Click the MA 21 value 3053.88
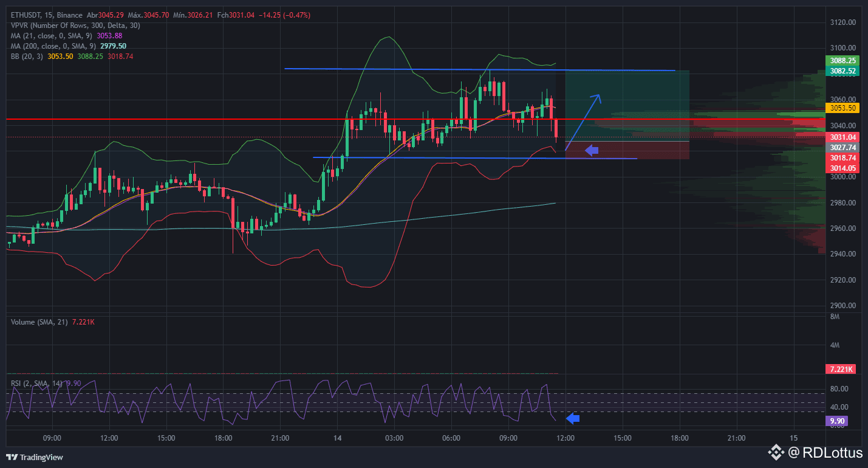Image resolution: width=868 pixels, height=468 pixels. [109, 35]
